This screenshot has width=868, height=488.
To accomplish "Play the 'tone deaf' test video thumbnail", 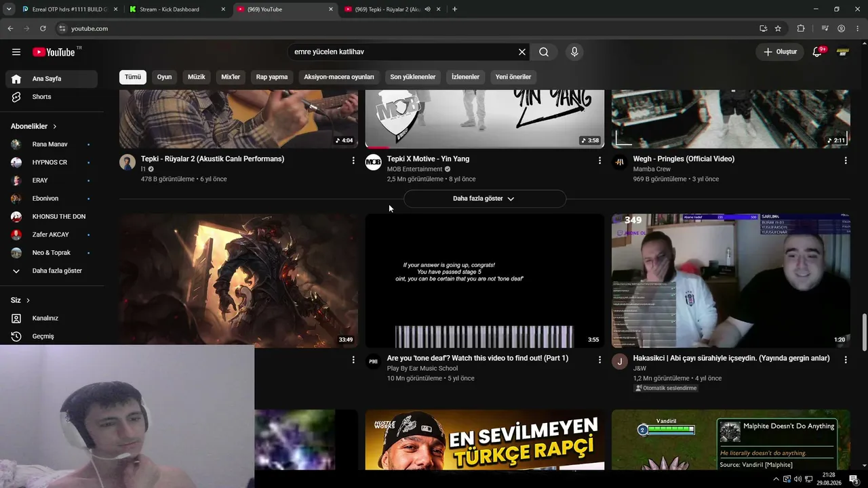I will [485, 281].
